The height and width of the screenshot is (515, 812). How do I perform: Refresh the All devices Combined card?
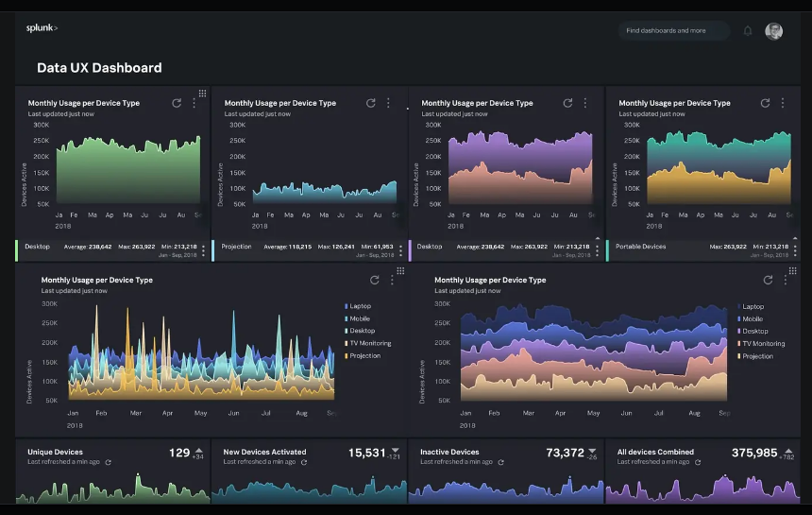coord(698,462)
